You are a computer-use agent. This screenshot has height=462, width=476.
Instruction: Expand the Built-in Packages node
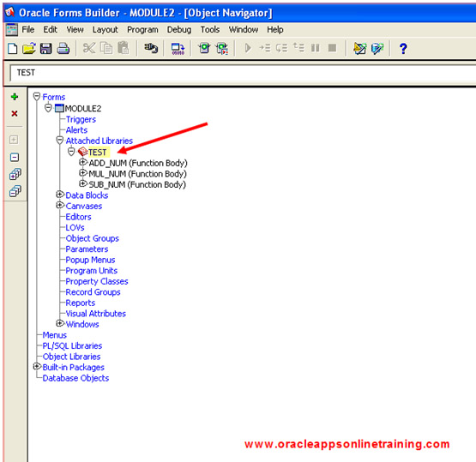(x=37, y=367)
